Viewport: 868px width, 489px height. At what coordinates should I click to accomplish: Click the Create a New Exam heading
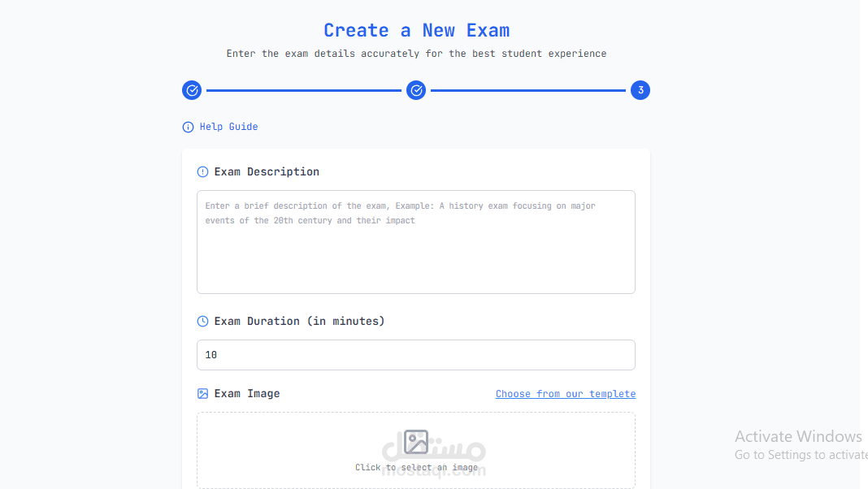click(x=416, y=30)
